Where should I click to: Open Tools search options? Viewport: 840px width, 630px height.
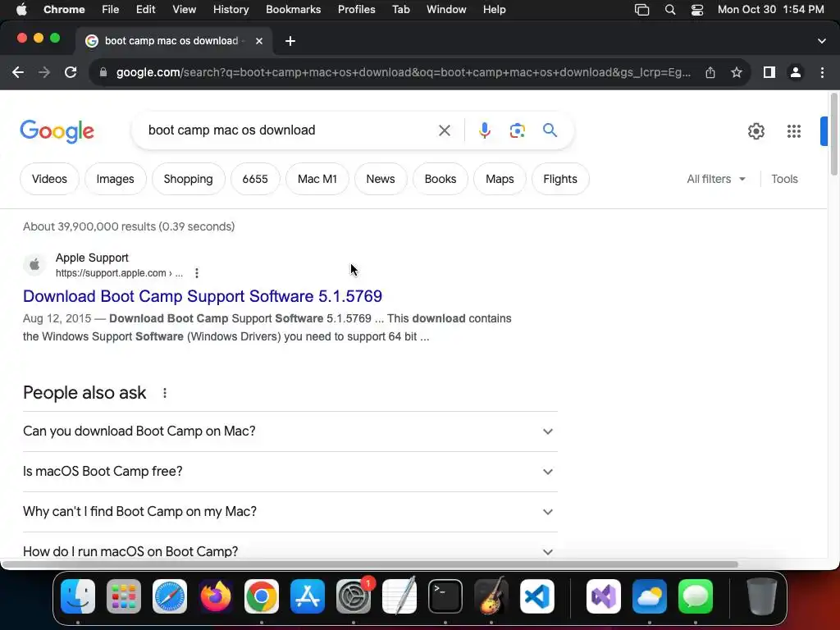tap(784, 179)
